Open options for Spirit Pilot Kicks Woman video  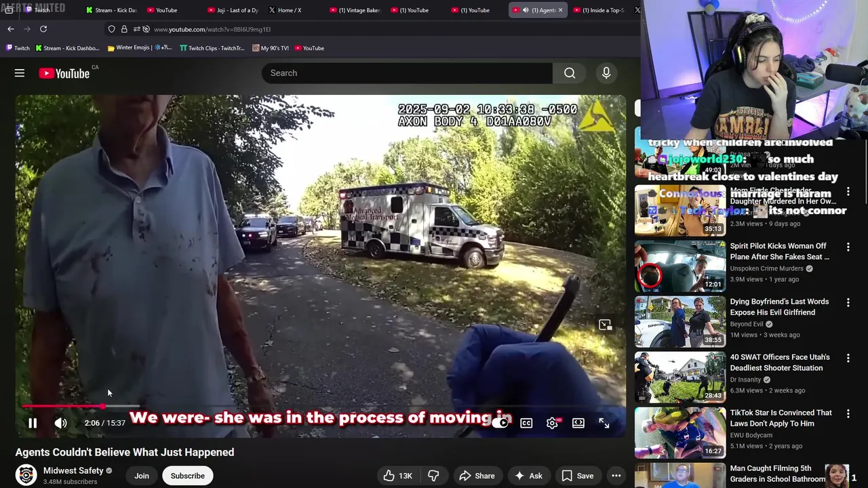point(848,247)
